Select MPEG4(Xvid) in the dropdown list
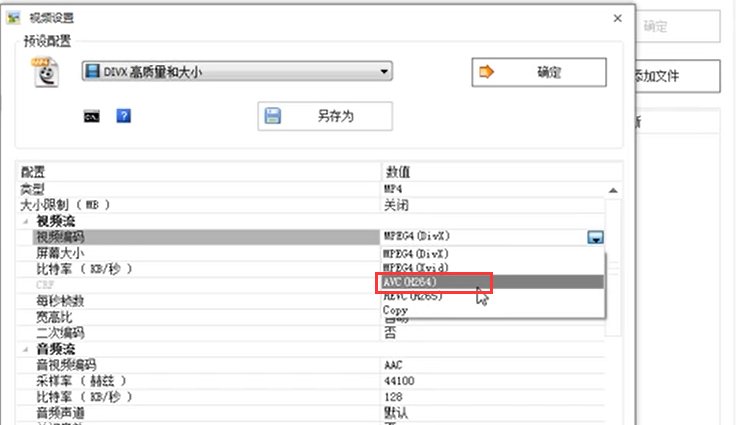The height and width of the screenshot is (425, 737). click(x=416, y=268)
